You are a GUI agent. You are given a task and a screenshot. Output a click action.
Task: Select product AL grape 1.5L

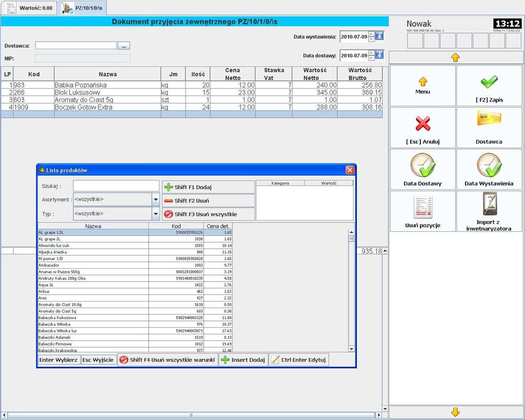135,232
